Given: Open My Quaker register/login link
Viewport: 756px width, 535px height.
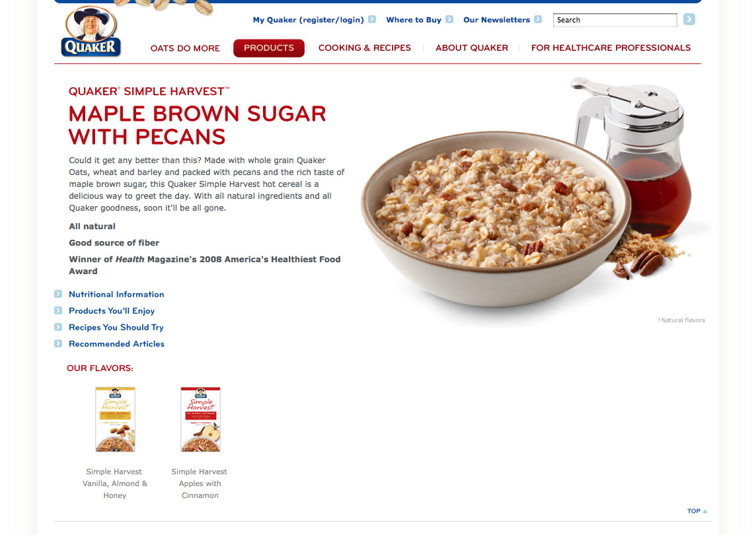Looking at the screenshot, I should pyautogui.click(x=308, y=20).
